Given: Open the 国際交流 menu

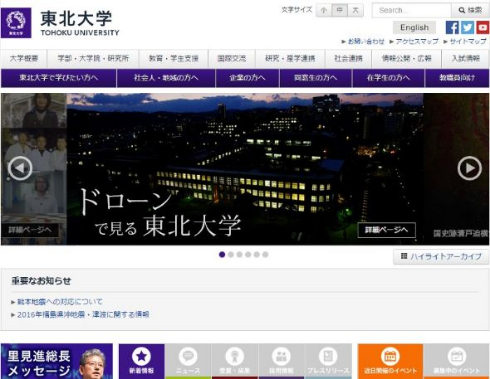Looking at the screenshot, I should click(232, 59).
